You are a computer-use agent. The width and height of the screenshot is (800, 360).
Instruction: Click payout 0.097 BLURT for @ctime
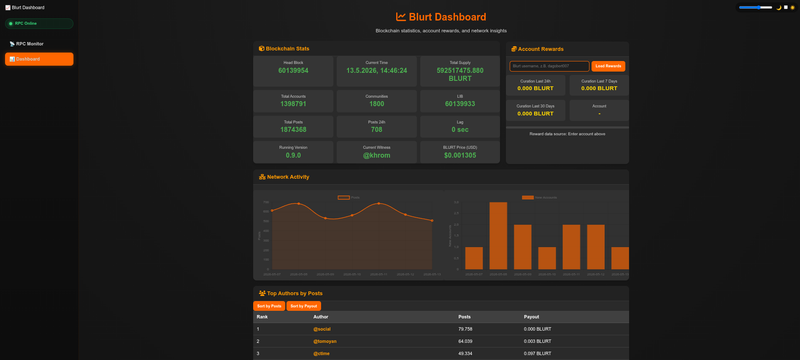click(537, 353)
